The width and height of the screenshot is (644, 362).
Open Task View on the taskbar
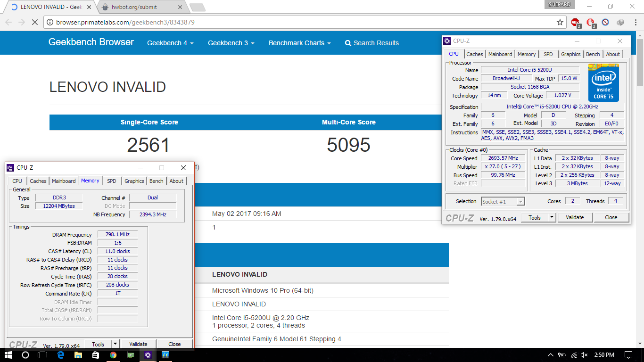[x=43, y=355]
